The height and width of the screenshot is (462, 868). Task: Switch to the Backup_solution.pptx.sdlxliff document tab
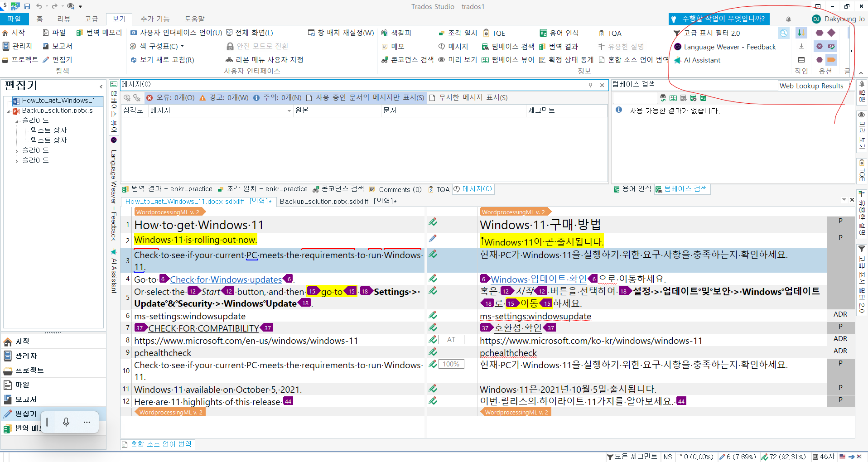pos(338,202)
